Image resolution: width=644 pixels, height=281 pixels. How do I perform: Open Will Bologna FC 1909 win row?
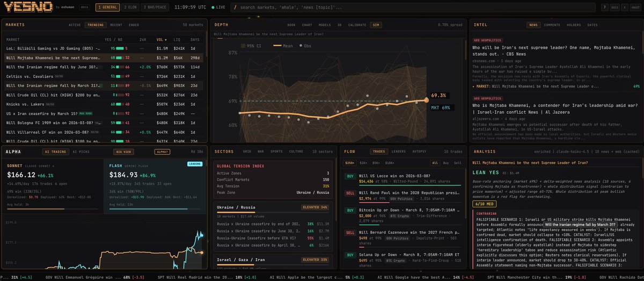tap(104, 123)
